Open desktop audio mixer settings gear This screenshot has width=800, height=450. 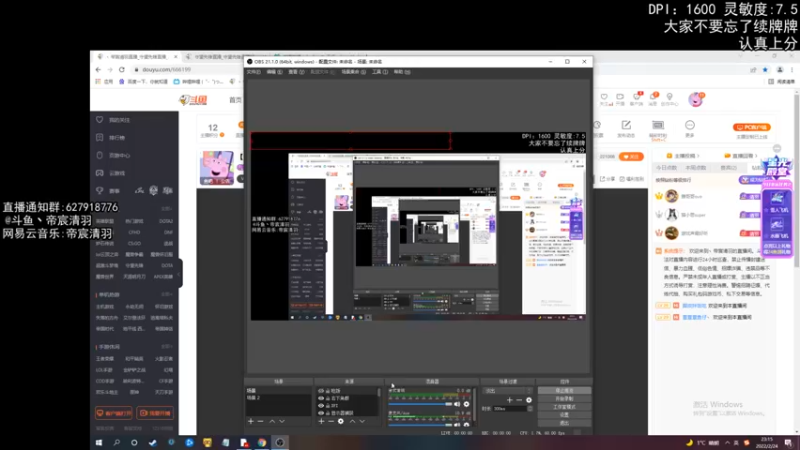(x=466, y=404)
